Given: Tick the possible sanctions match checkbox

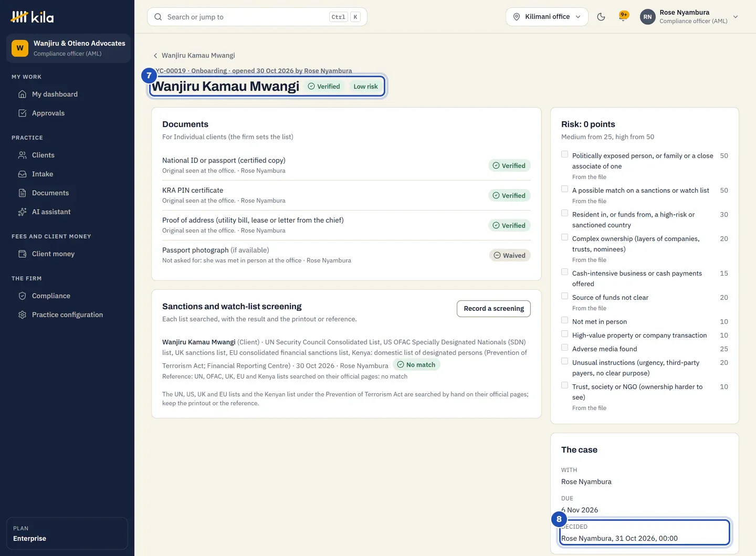Looking at the screenshot, I should click(565, 189).
